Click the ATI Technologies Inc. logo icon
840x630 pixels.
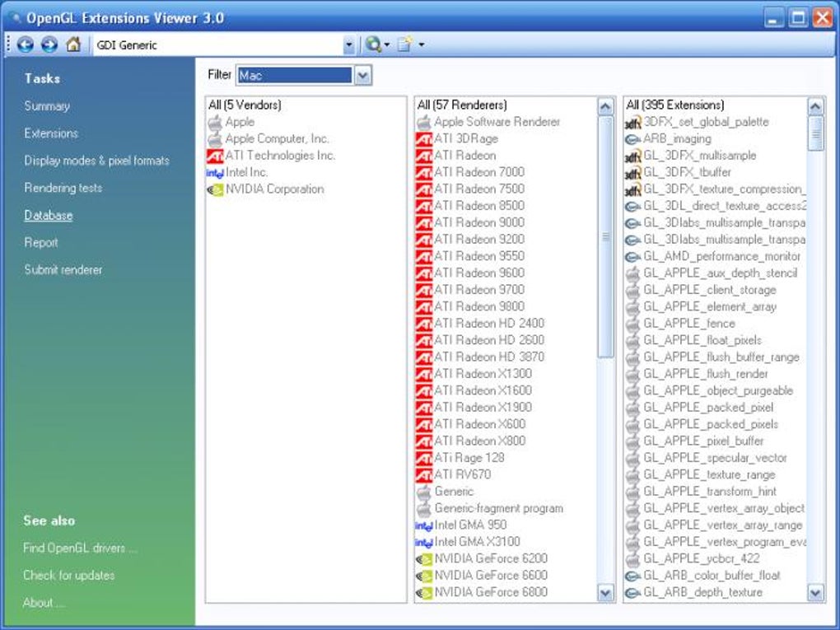[x=215, y=156]
